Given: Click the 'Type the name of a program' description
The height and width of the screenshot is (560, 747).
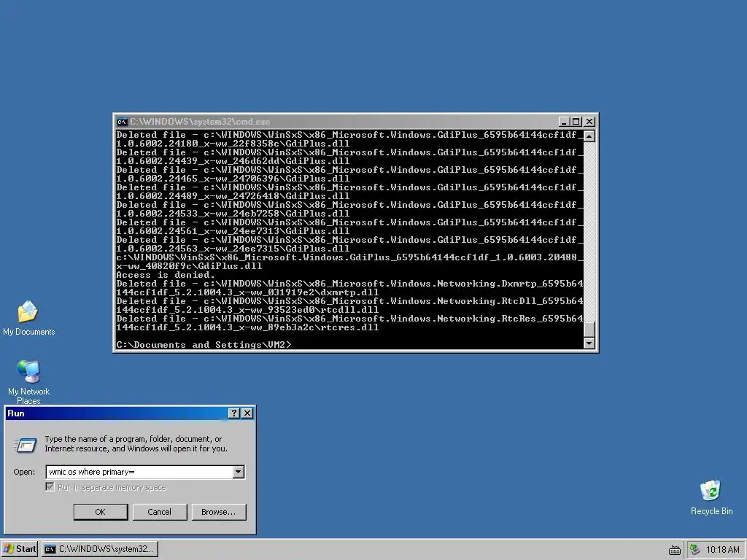Looking at the screenshot, I should (x=136, y=444).
